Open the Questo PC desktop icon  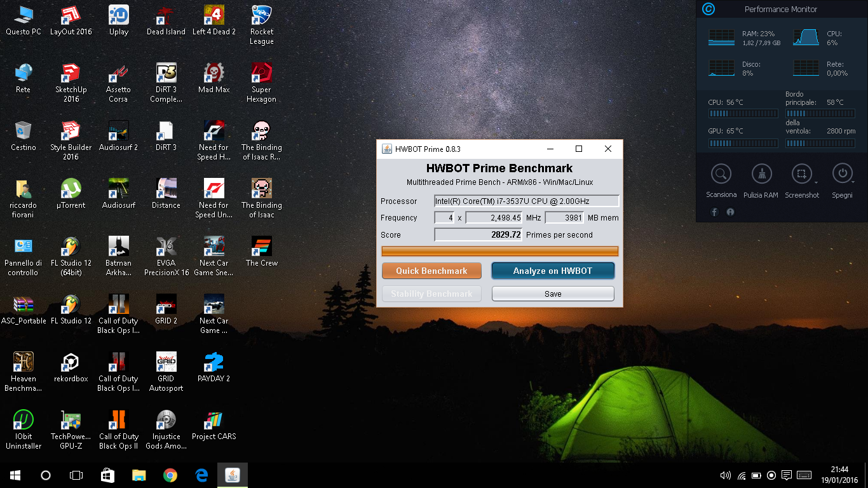[24, 20]
